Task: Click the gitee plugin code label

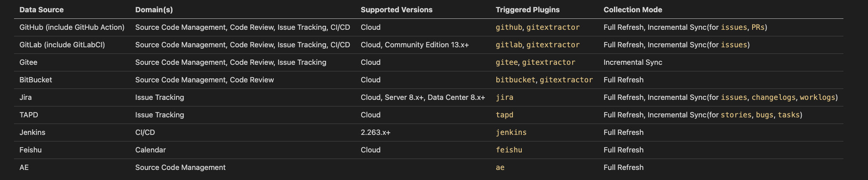Action: pos(506,62)
